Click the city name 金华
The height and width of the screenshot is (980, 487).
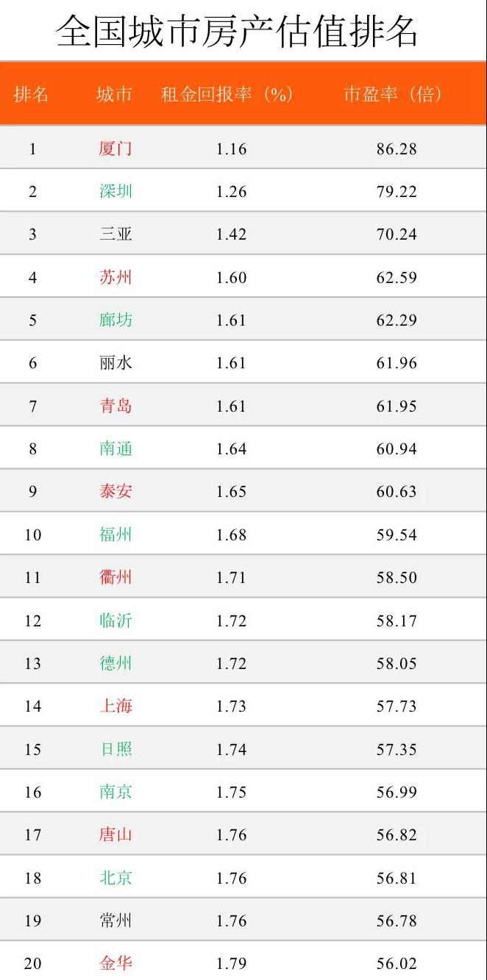pos(115,963)
